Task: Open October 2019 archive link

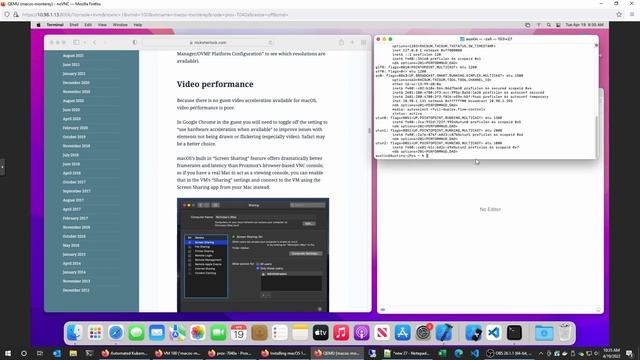Action: pos(74,137)
